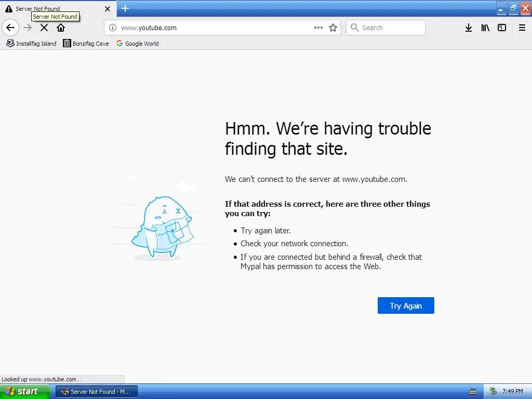Click the keyboard icon in system tray
Viewport: 532px width, 399px height.
click(472, 392)
